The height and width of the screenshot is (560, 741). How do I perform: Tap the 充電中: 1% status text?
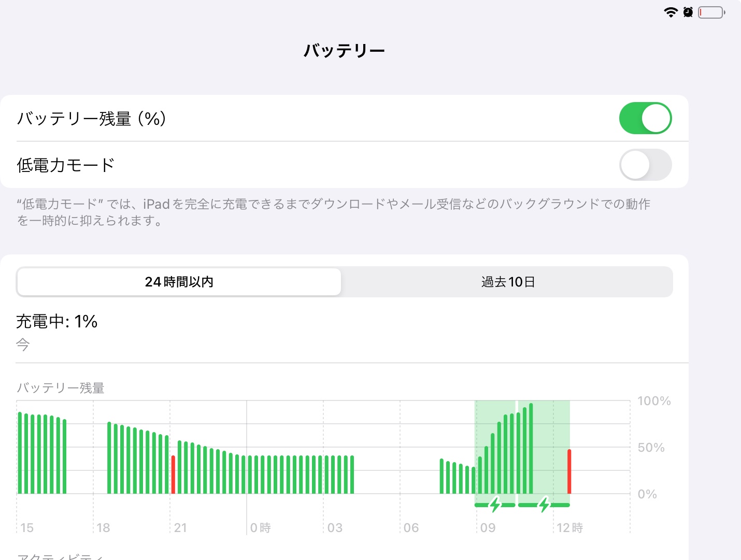coord(57,322)
